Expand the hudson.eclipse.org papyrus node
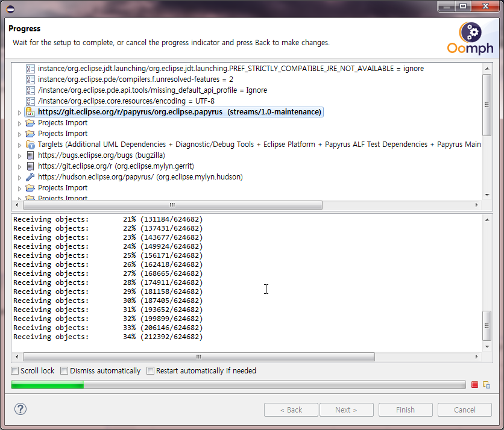This screenshot has width=504, height=430. point(19,178)
